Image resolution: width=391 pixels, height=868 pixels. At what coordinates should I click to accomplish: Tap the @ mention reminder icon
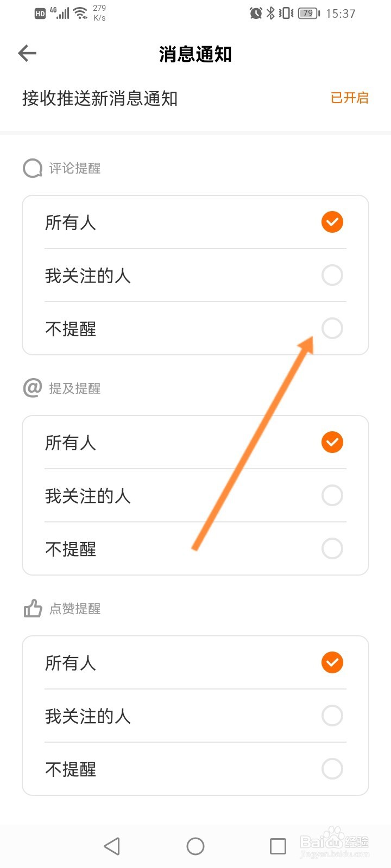pyautogui.click(x=33, y=388)
